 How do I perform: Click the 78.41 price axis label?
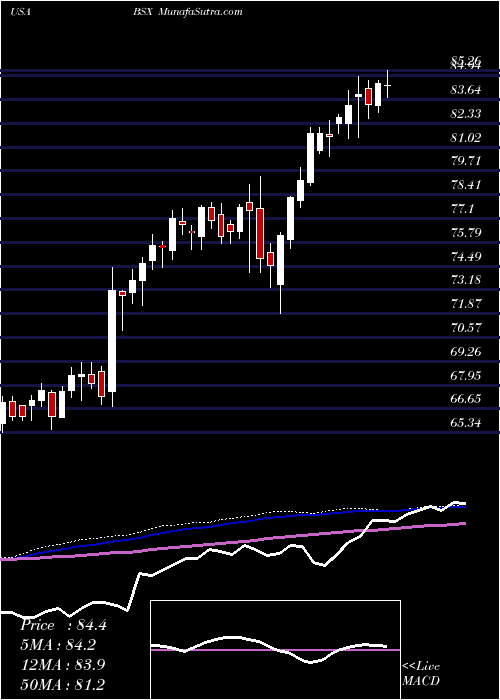[466, 185]
